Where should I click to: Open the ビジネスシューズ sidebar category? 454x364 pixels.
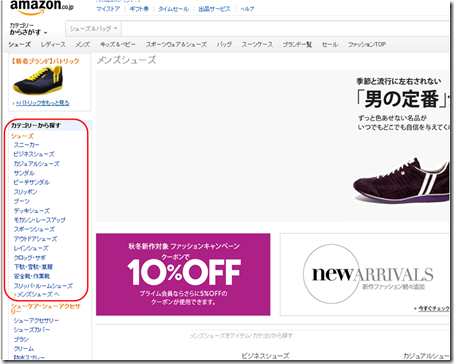click(34, 154)
